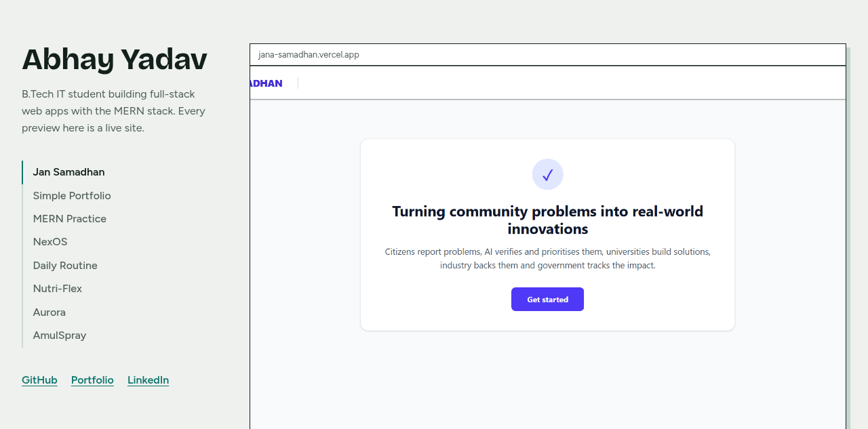The height and width of the screenshot is (429, 868).
Task: Click the "Citizens report problems" description paragraph
Action: pos(547,258)
